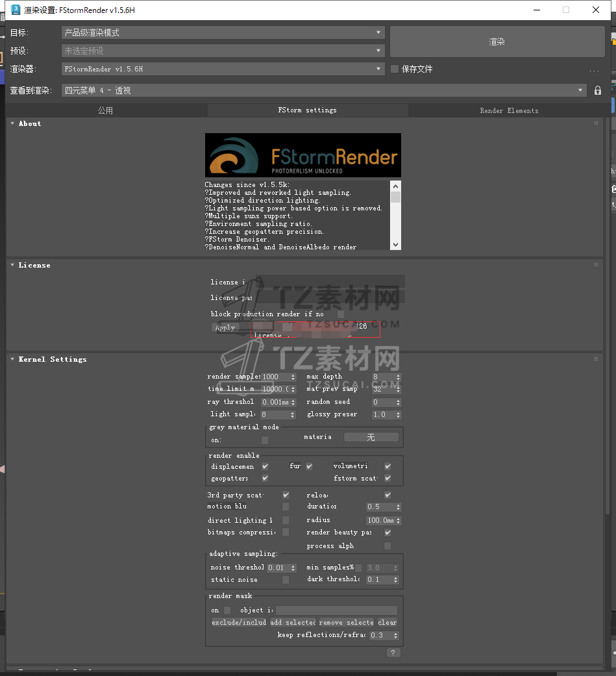Toggle the fstorm scatter checkbox
Viewport: 616px width, 676px height.
388,479
